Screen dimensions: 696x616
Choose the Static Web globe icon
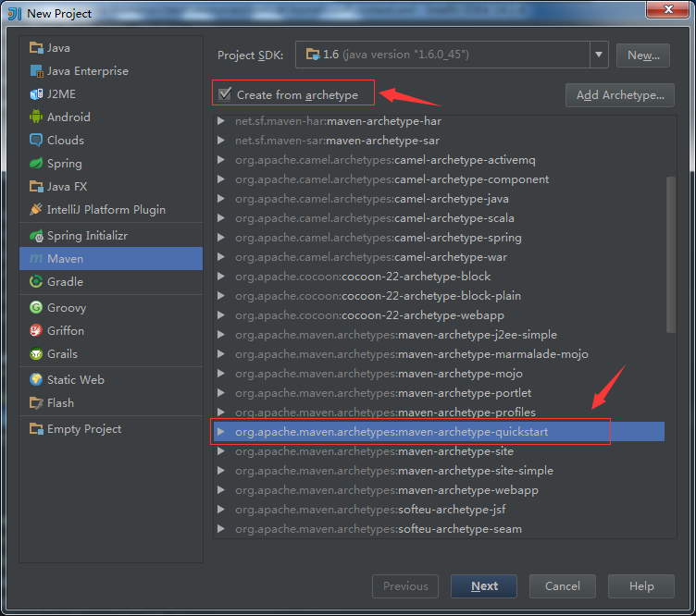point(36,379)
